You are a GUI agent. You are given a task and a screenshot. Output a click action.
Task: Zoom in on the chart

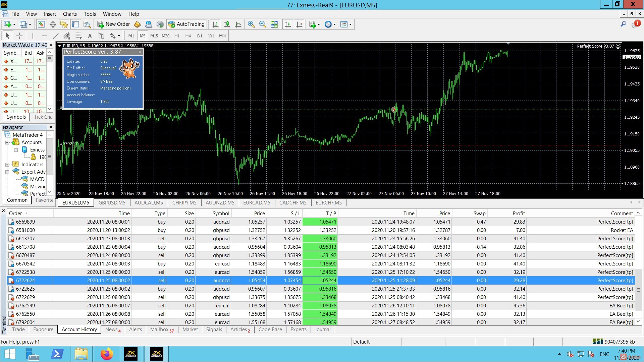251,24
